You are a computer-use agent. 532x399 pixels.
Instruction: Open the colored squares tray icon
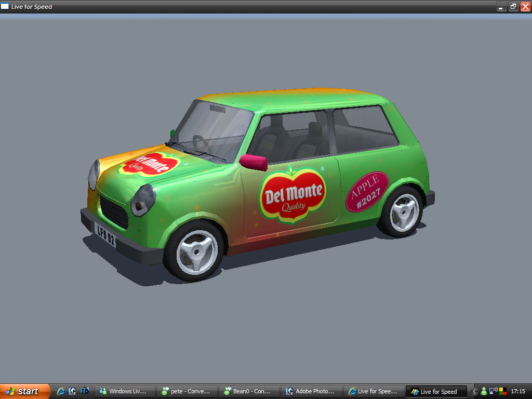coord(503,392)
